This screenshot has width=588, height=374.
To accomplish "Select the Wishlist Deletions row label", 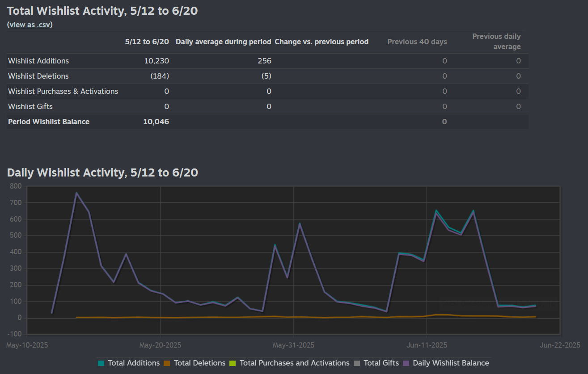I will (38, 76).
